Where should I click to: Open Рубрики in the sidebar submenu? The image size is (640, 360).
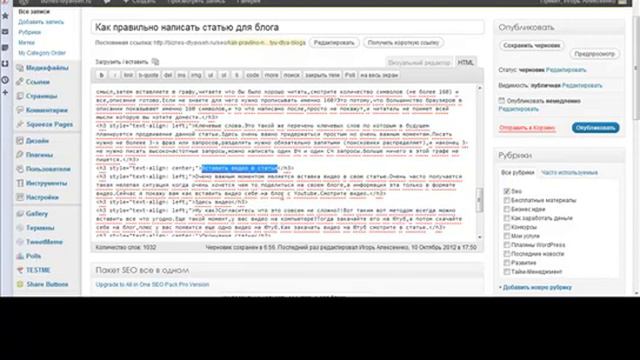click(x=29, y=32)
